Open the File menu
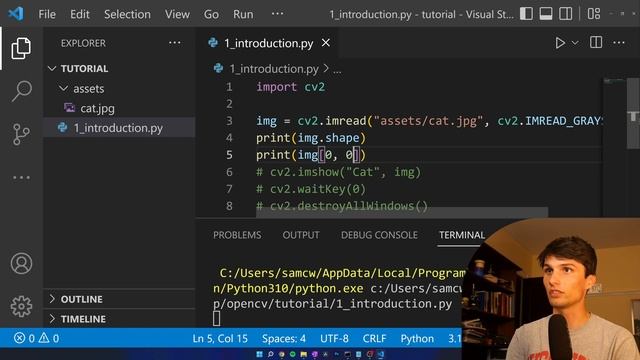Image resolution: width=640 pixels, height=360 pixels. pyautogui.click(x=47, y=14)
